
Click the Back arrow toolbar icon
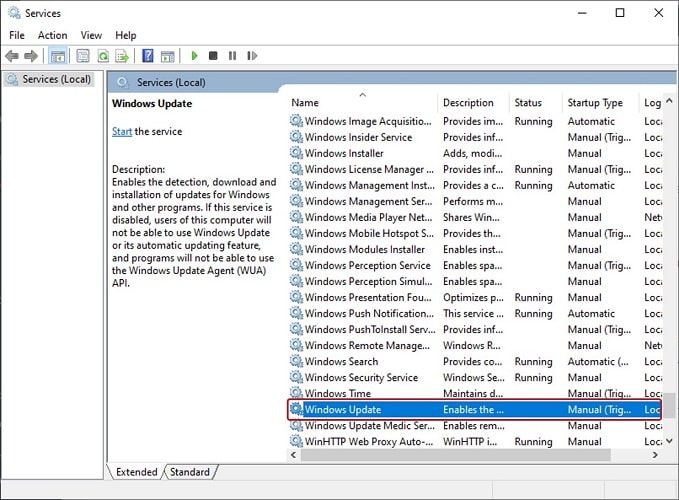coord(12,56)
